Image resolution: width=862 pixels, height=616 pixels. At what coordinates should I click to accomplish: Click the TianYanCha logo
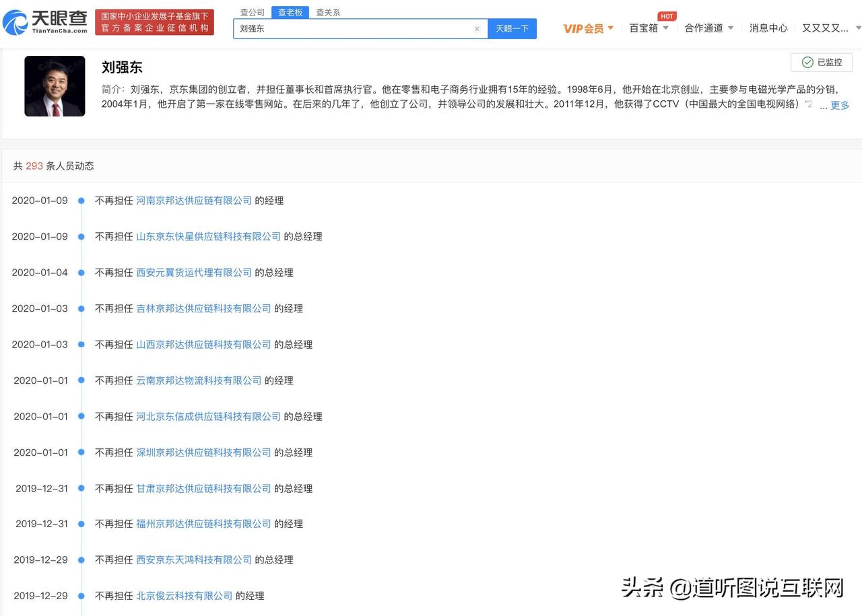pos(45,22)
